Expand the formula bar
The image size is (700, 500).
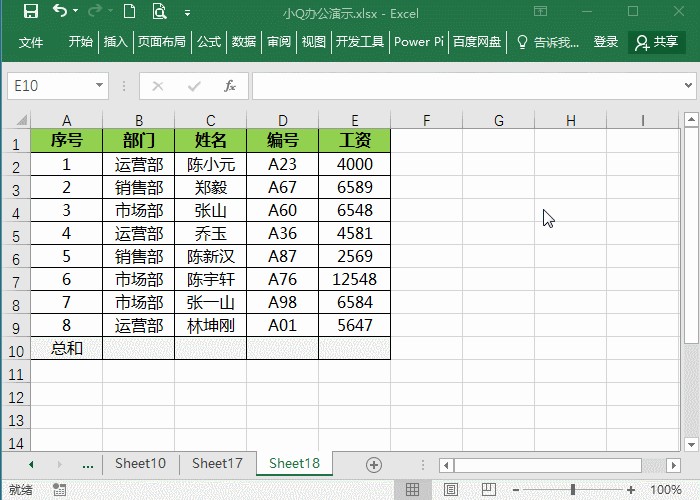pyautogui.click(x=688, y=86)
